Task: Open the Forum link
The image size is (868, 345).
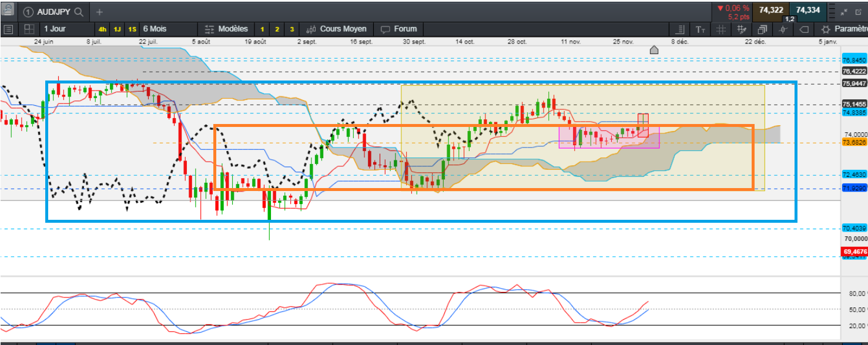Action: (399, 29)
